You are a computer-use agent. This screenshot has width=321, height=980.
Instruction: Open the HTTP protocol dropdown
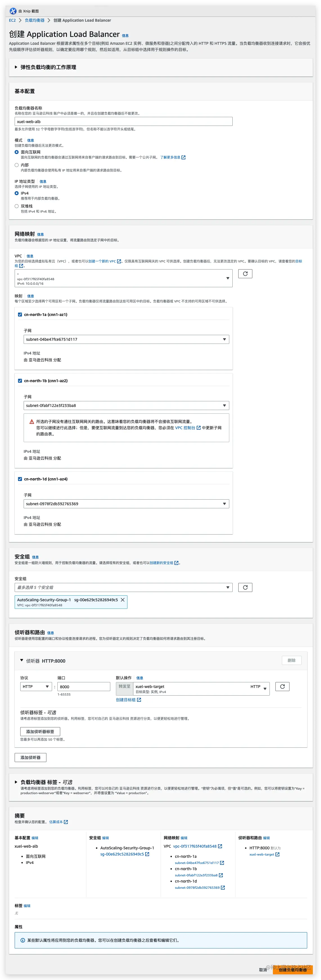(x=36, y=687)
